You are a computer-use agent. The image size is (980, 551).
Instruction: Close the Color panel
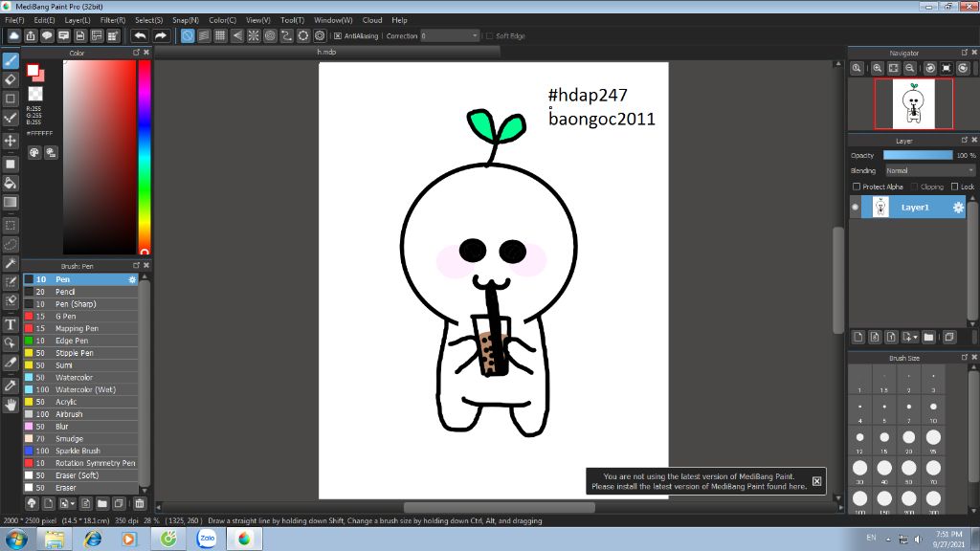pos(146,53)
